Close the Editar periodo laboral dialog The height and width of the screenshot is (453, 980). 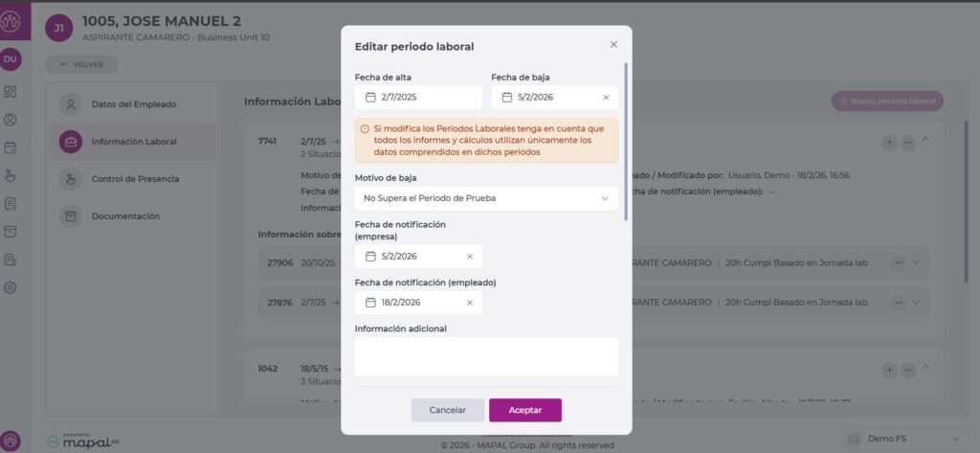click(x=613, y=44)
